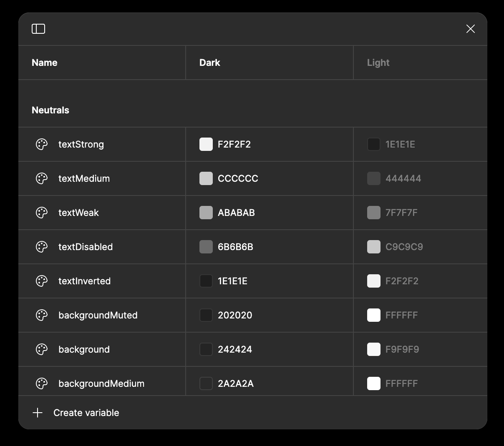The height and width of the screenshot is (446, 504).
Task: Click the palette icon for backgroundMuted
Action: coord(42,315)
